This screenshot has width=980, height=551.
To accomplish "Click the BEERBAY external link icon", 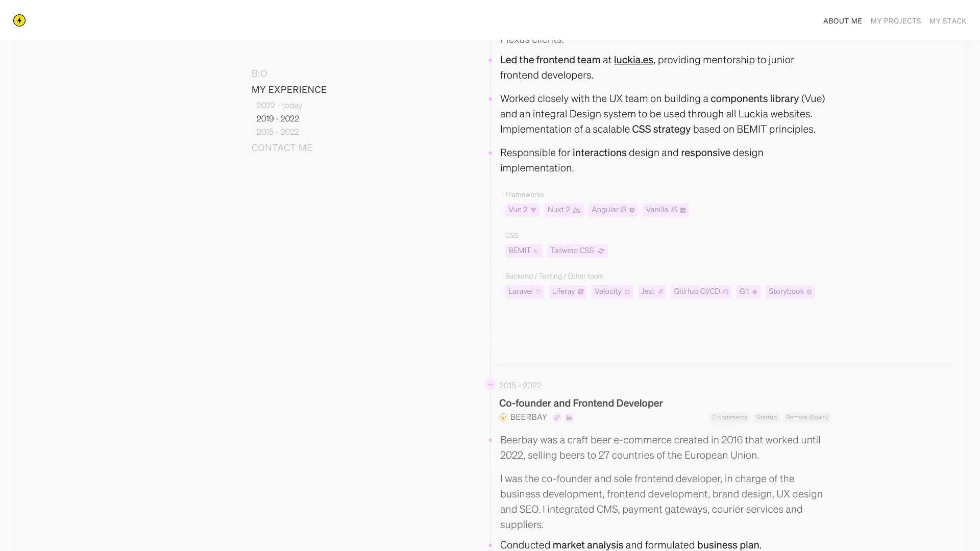I will [557, 417].
